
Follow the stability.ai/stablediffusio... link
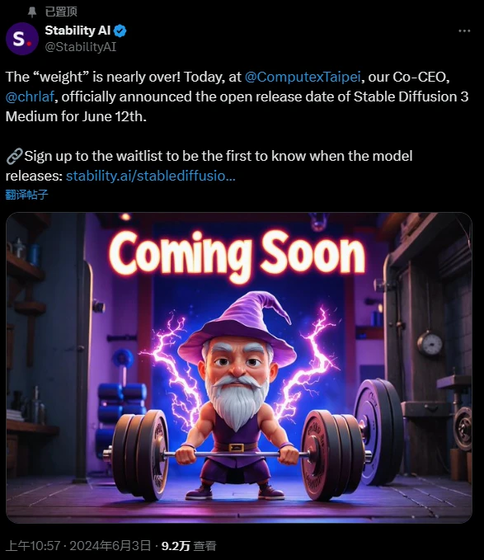(151, 176)
